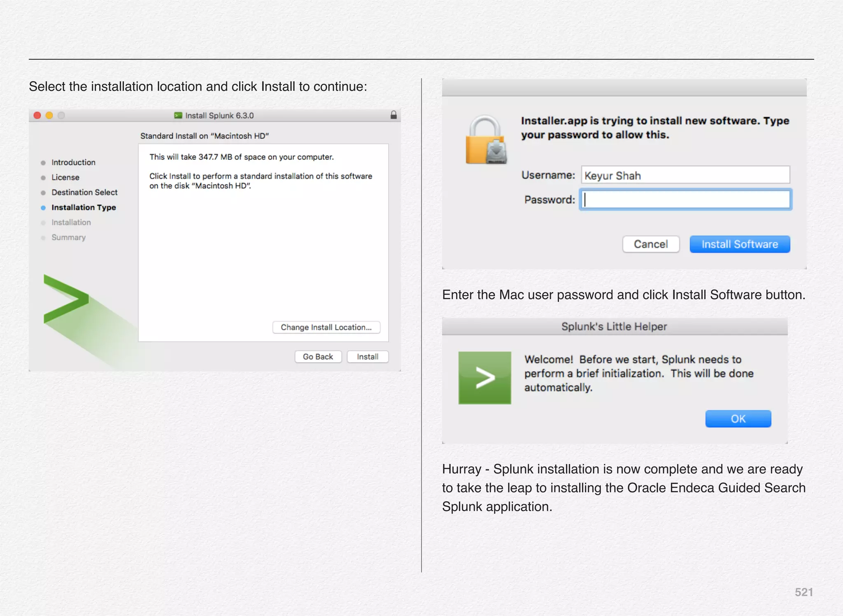Click the Install Software button
This screenshot has height=616, width=843.
coord(740,244)
